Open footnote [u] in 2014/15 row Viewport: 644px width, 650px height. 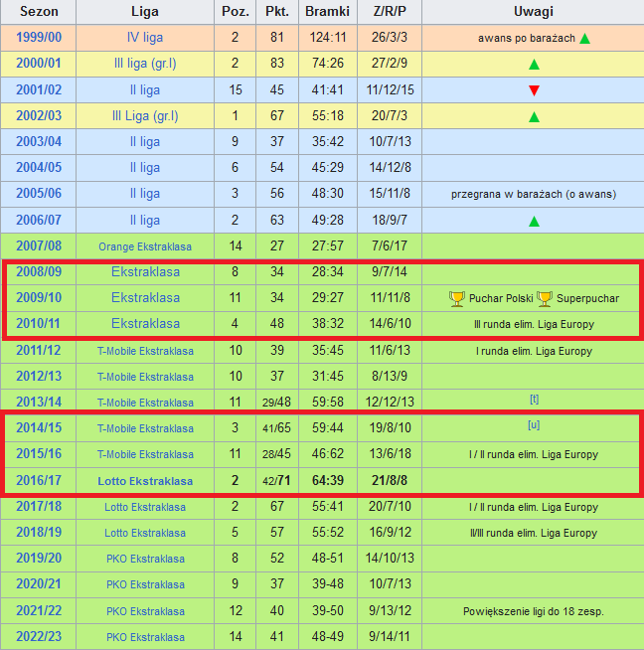pyautogui.click(x=534, y=424)
